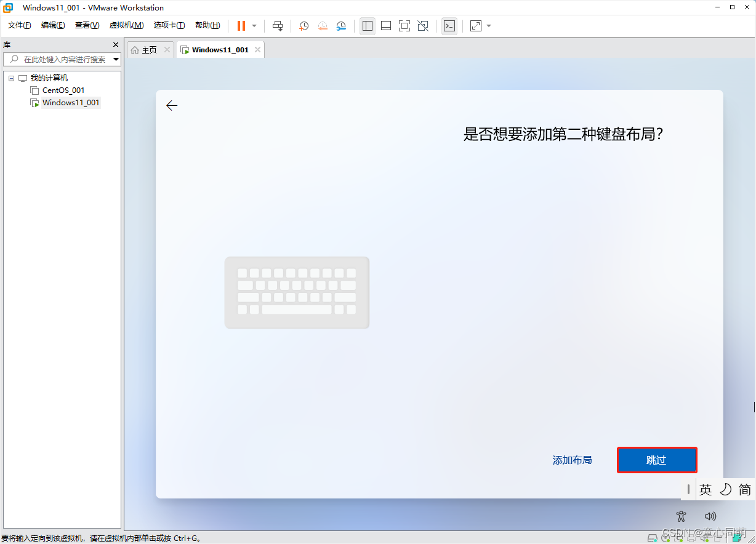Collapse the 我的计算机 tree node
This screenshot has height=544, width=756.
tap(10, 78)
